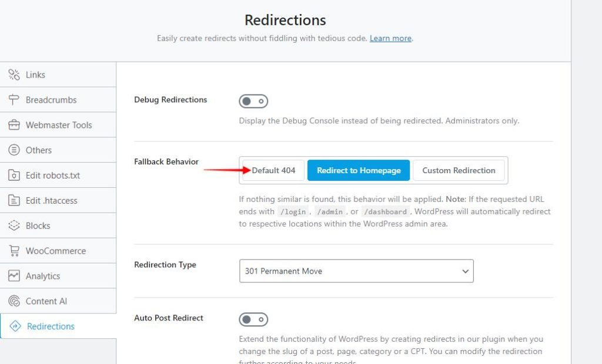
Task: Click the Learn more link
Action: [x=390, y=38]
